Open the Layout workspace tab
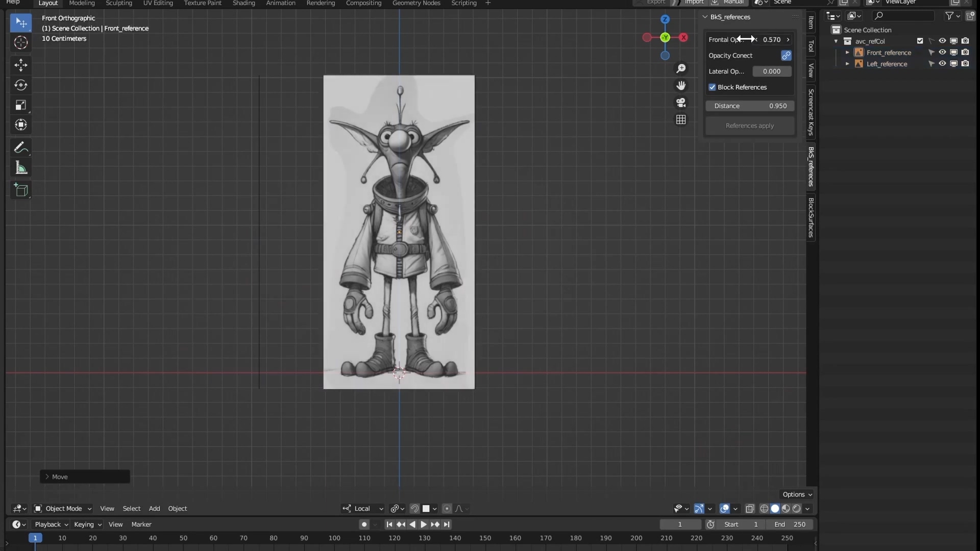This screenshot has height=551, width=980. point(48,3)
